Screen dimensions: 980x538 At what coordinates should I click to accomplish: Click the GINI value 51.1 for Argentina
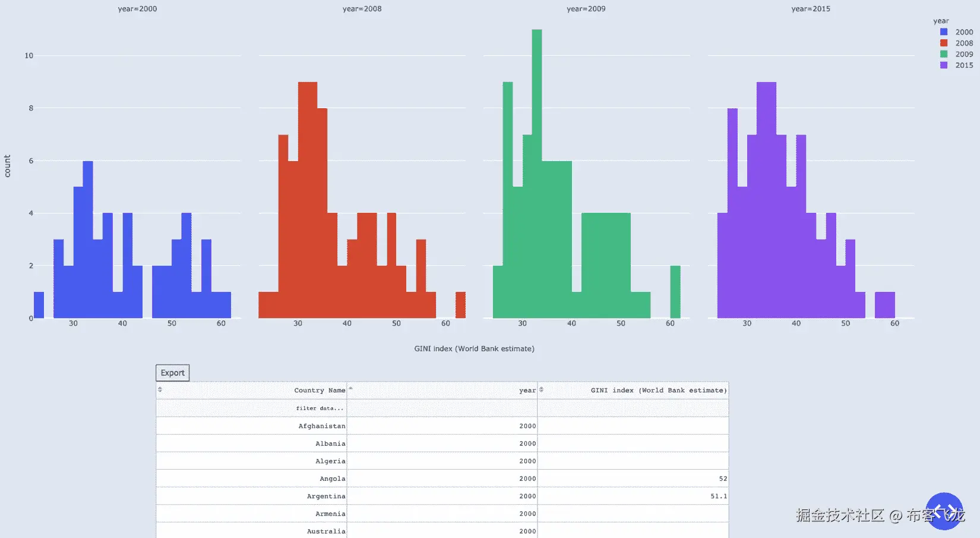[x=633, y=496]
